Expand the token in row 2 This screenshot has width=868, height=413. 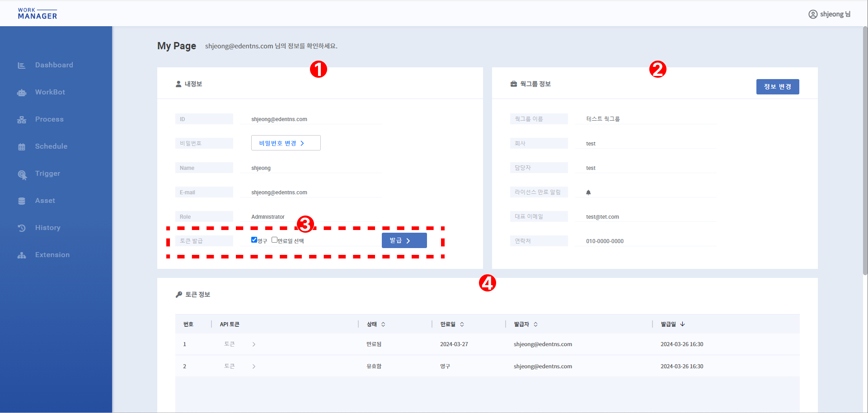click(254, 366)
